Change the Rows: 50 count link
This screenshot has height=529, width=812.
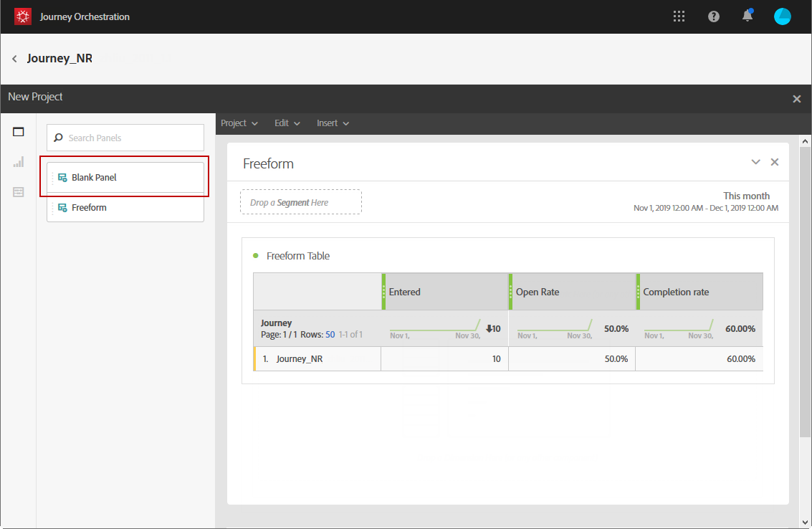click(330, 335)
